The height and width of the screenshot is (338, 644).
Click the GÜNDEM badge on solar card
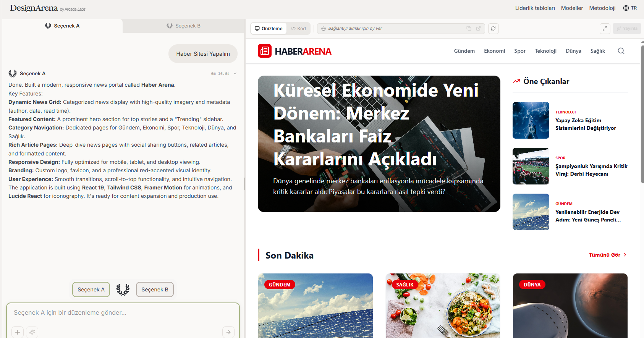pos(280,285)
